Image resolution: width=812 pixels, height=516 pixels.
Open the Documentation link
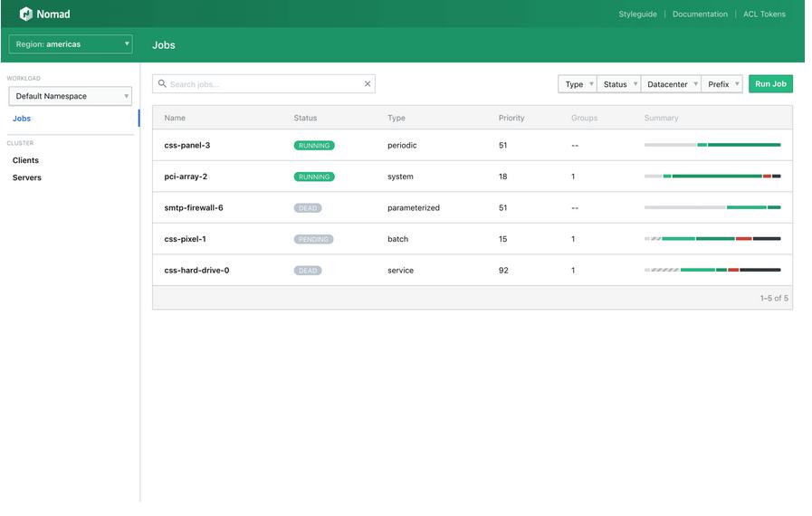(x=700, y=14)
